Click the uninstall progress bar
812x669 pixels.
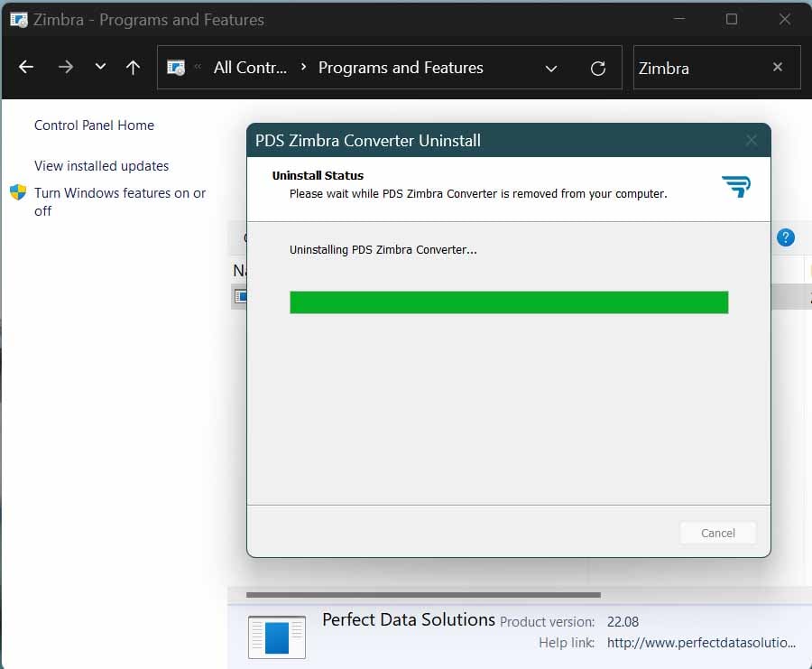509,302
